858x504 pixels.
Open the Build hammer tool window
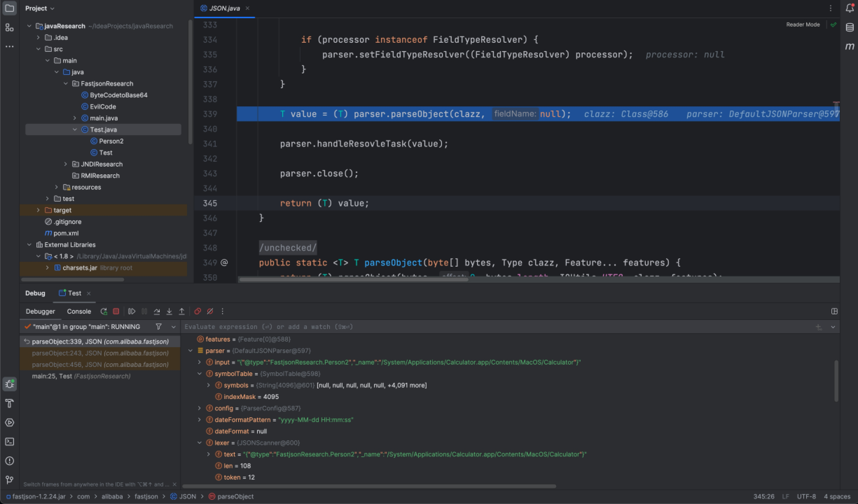tap(9, 403)
